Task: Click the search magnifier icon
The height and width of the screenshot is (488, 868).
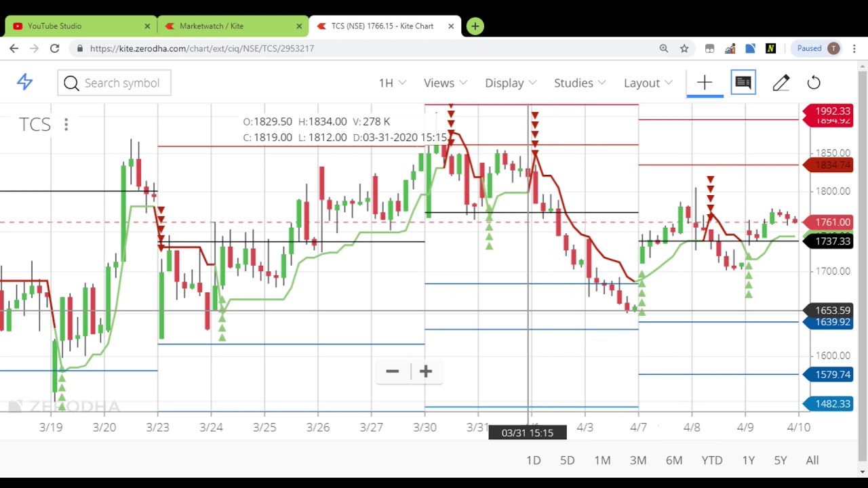Action: tap(71, 83)
